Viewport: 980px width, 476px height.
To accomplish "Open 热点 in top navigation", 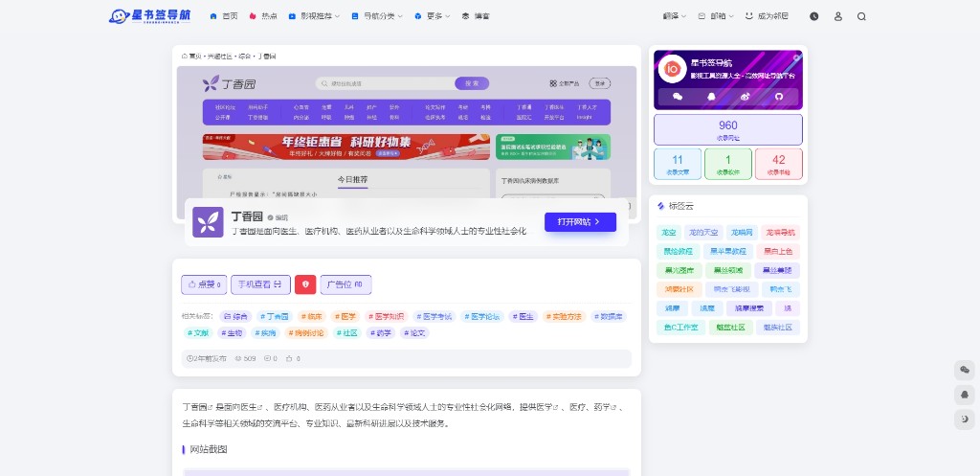I will click(x=263, y=16).
